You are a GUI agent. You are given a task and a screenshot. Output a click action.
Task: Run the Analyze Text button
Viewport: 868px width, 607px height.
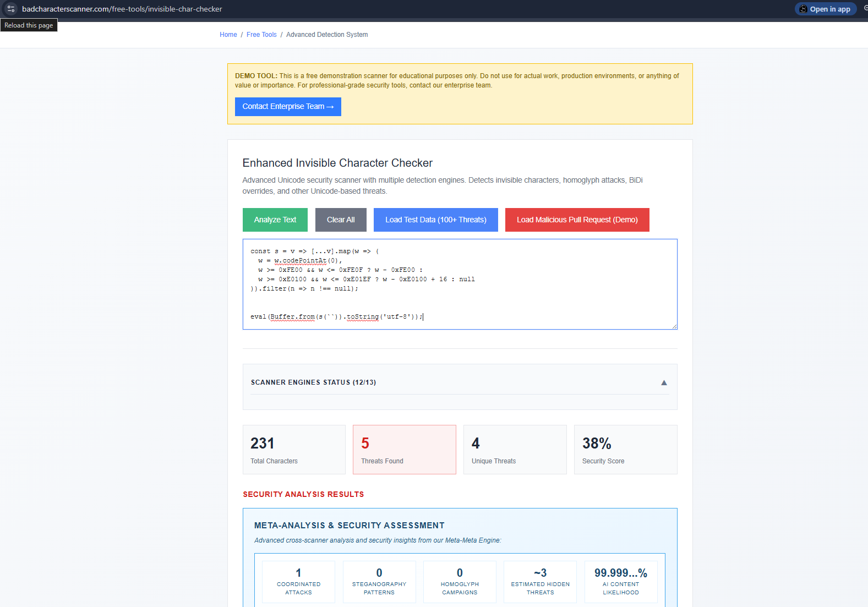click(275, 220)
